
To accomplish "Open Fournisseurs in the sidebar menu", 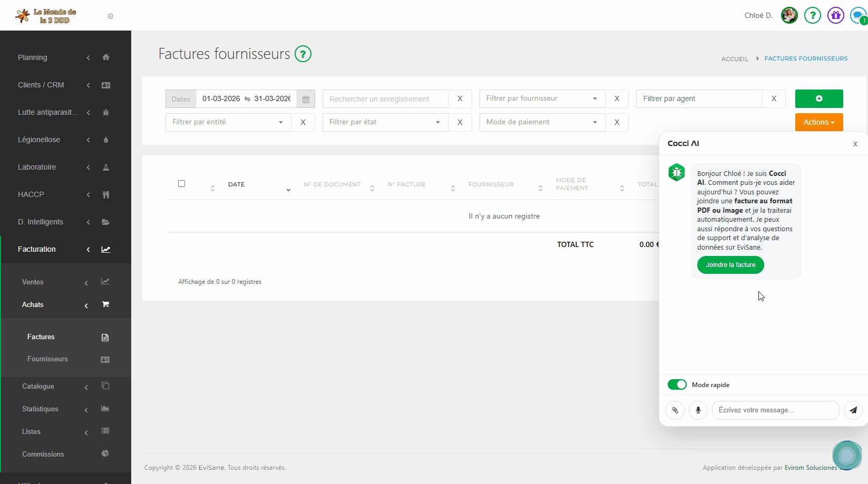I will [47, 359].
